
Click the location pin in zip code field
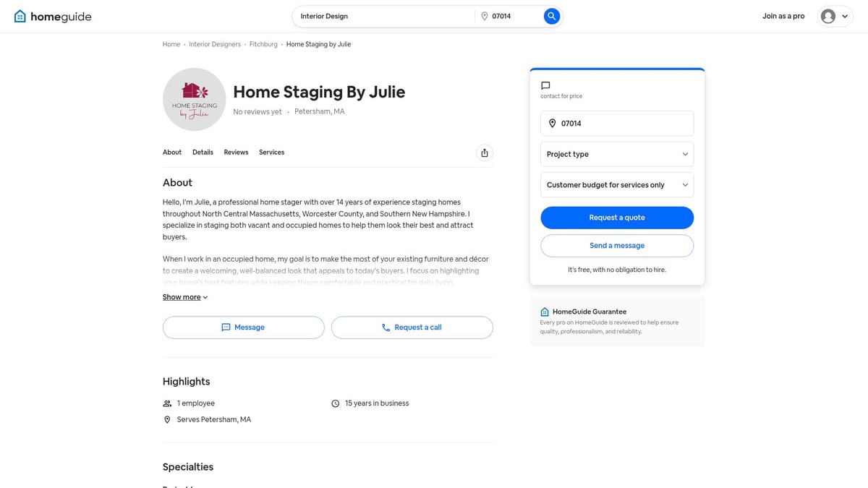(x=553, y=124)
